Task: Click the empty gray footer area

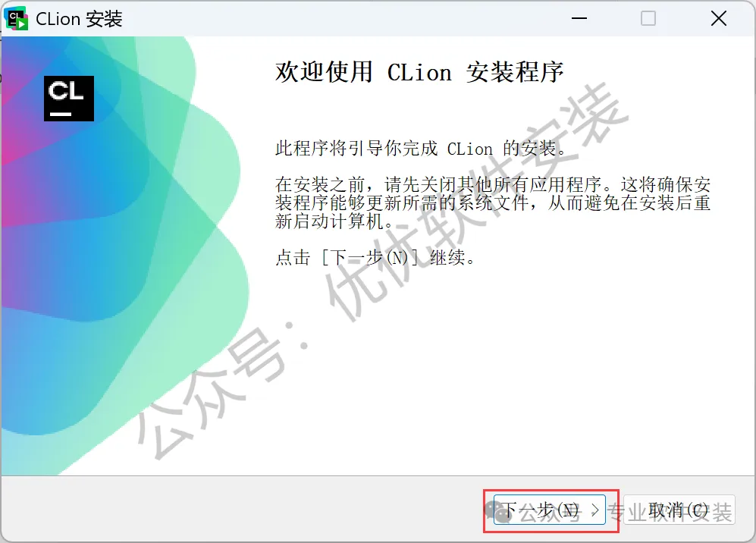Action: pyautogui.click(x=241, y=509)
